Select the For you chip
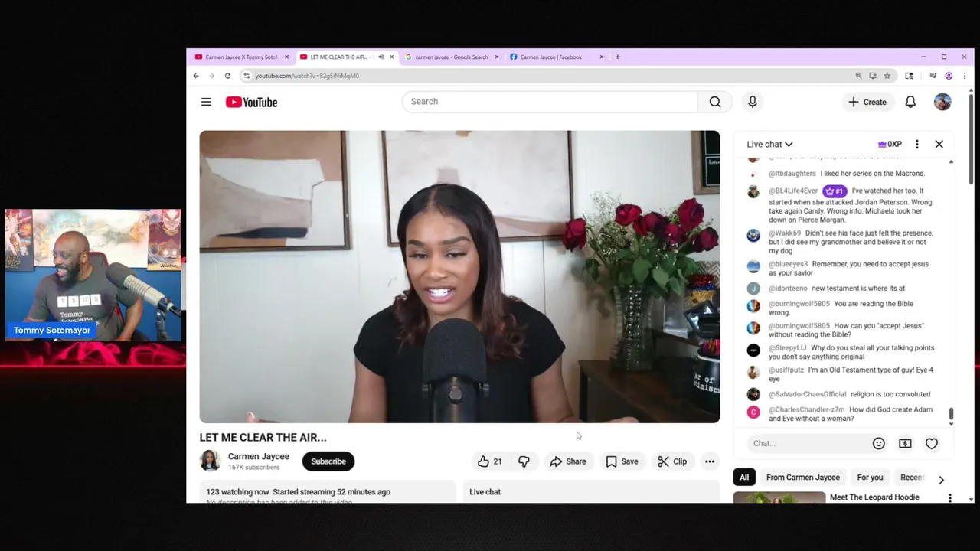Image resolution: width=980 pixels, height=551 pixels. (870, 478)
